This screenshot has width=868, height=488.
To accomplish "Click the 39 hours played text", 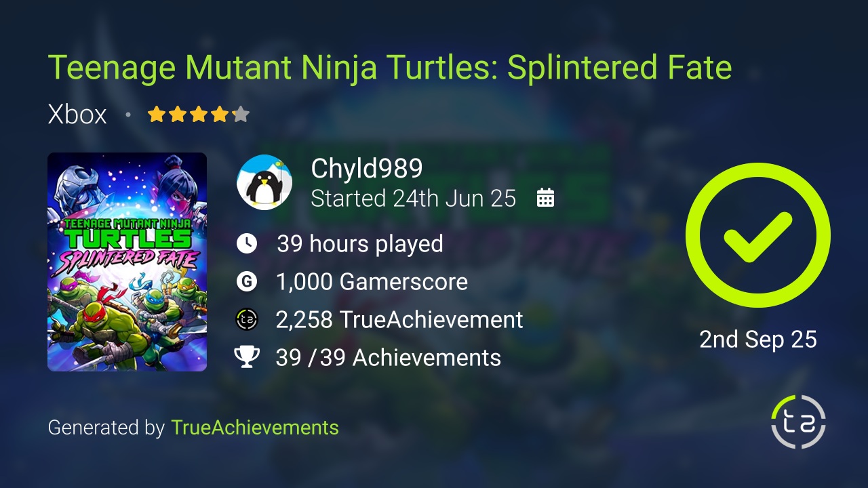I will coord(359,243).
